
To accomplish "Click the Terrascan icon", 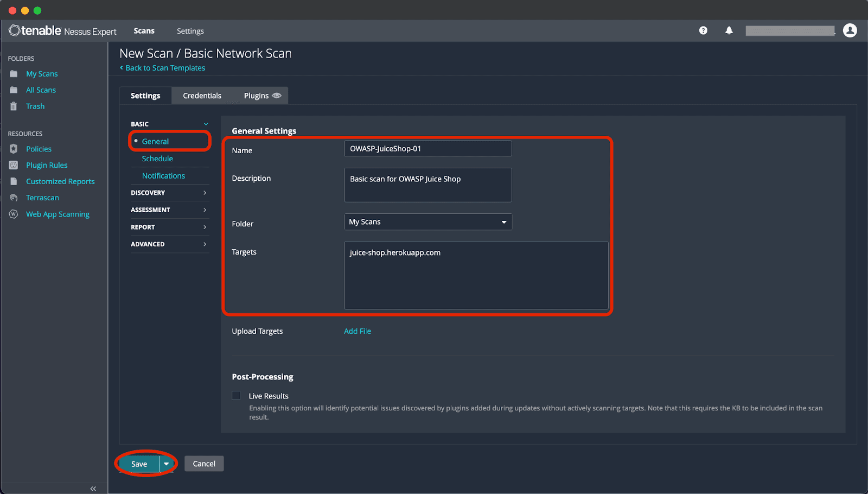I will (14, 198).
